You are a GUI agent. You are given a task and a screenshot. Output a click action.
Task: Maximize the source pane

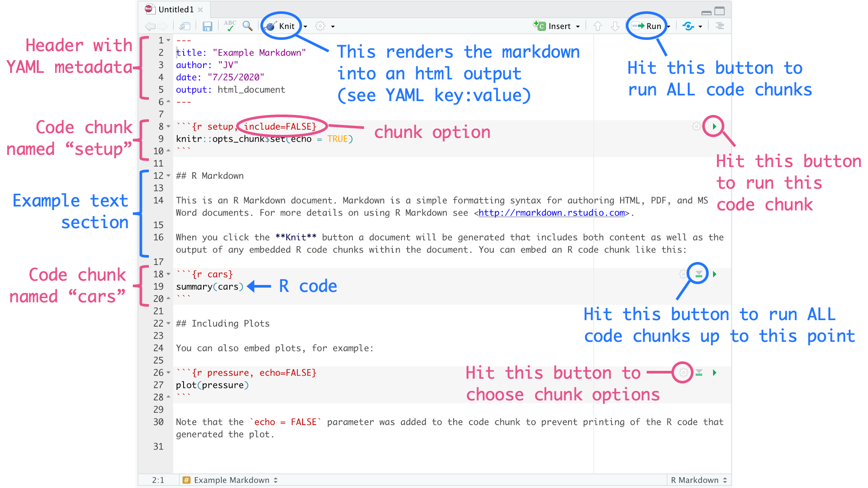(x=720, y=11)
